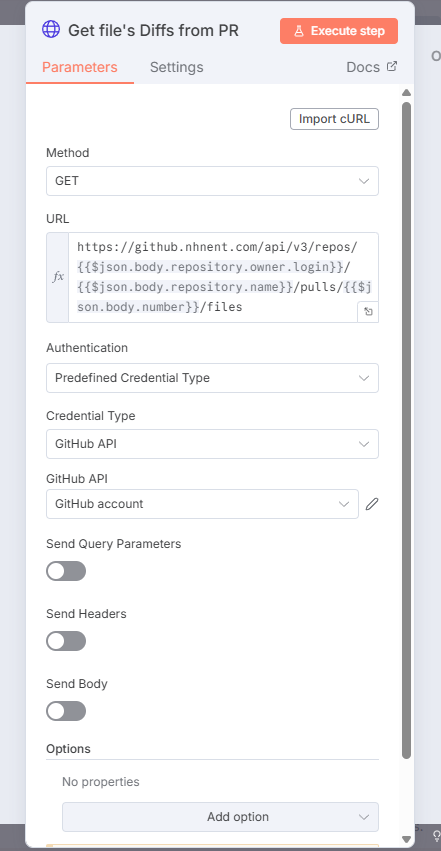Open the GitHub account credential dropdown
Screen dimensions: 441x851
pos(202,504)
